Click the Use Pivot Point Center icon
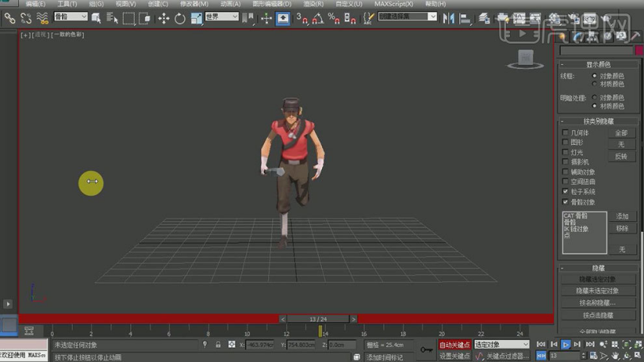 click(x=247, y=18)
